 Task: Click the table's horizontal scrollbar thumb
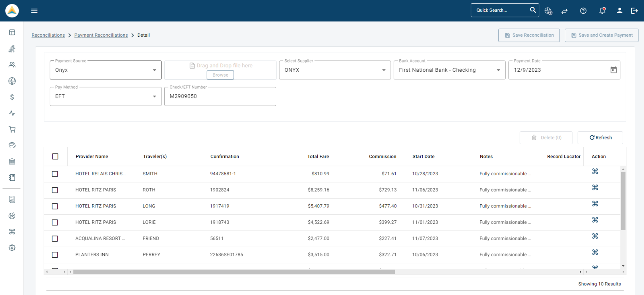(234, 272)
